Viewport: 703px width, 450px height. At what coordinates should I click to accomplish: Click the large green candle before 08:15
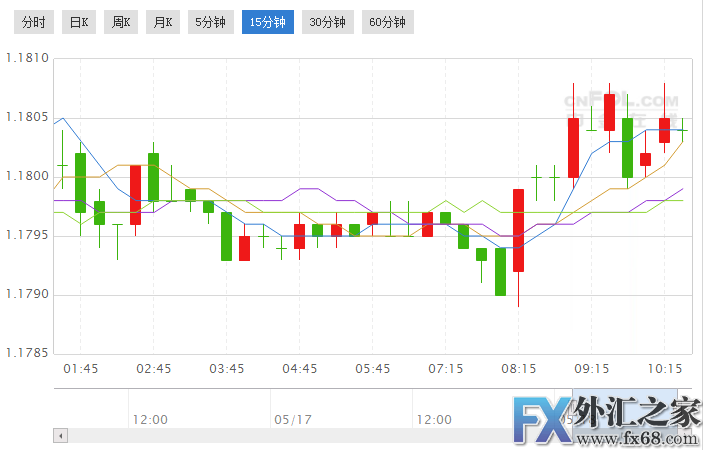point(500,271)
